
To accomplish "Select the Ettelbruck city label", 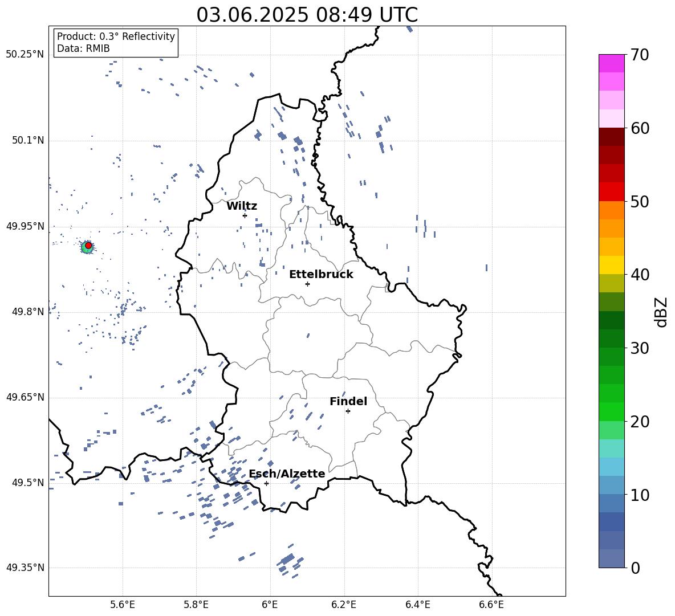I will click(321, 275).
